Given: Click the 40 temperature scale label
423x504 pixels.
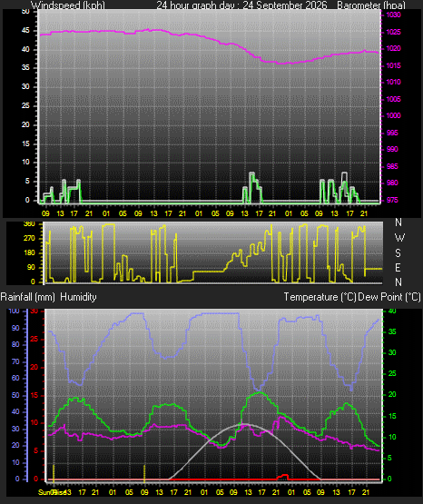Looking at the screenshot, I should tap(392, 311).
